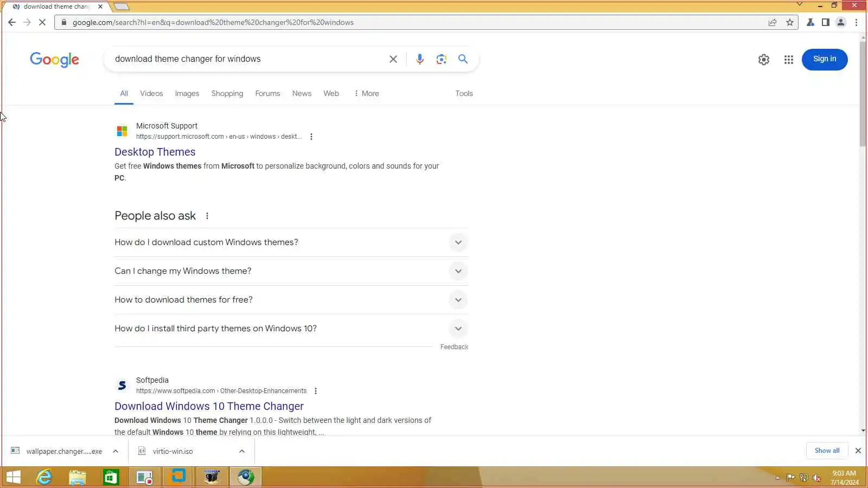The height and width of the screenshot is (488, 868).
Task: Start voice search with the microphone
Action: tap(420, 59)
